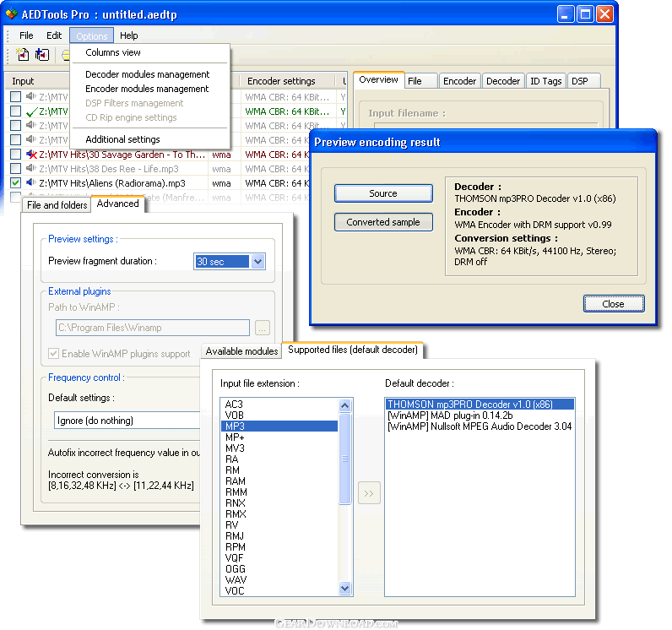Open the Preview fragment duration dropdown
The width and height of the screenshot is (672, 630).
[x=257, y=262]
